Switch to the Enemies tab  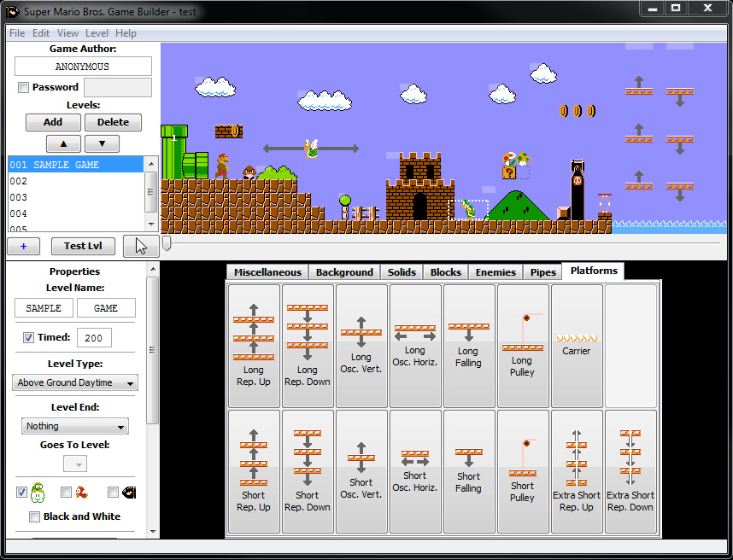tap(496, 272)
